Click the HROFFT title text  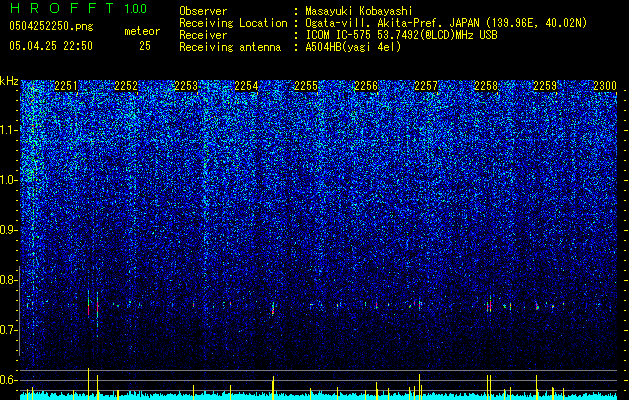62,8
